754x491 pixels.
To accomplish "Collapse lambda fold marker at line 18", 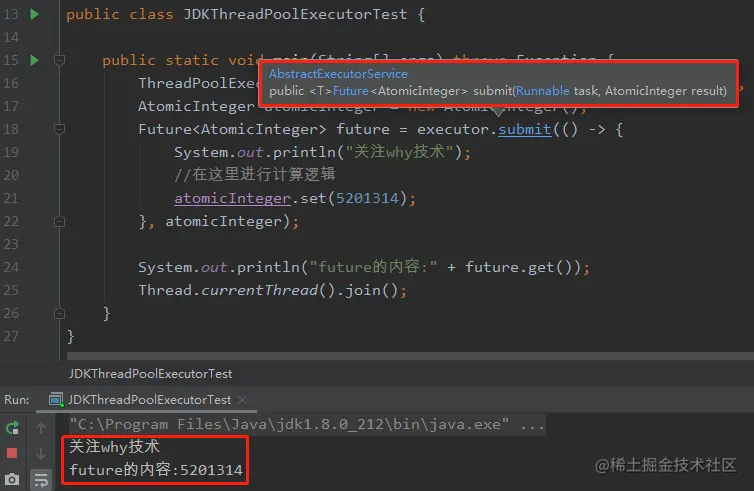I will coord(60,129).
